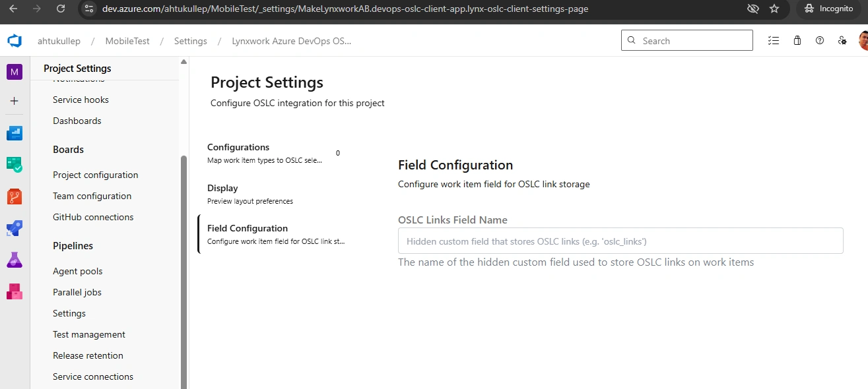Click the Project Settings sidebar header
868x389 pixels.
point(77,69)
